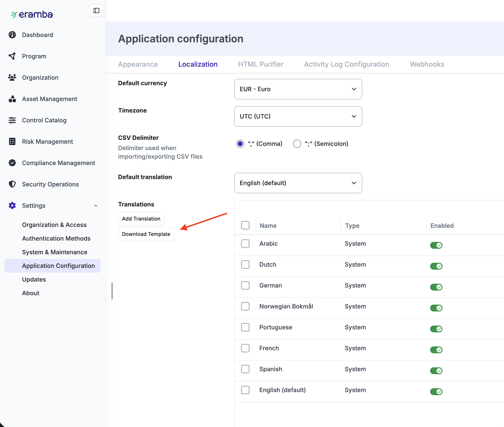This screenshot has width=504, height=427.
Task: Click the Risk Management list icon
Action: [x=12, y=142]
